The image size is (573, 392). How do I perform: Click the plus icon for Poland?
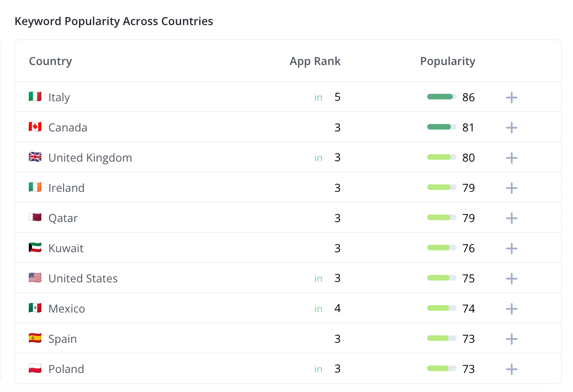(x=511, y=369)
